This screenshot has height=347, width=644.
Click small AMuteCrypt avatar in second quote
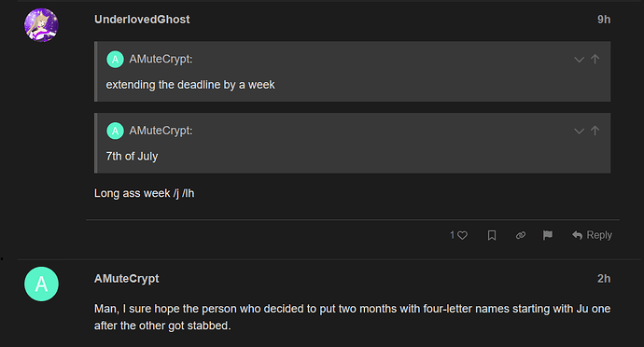pyautogui.click(x=115, y=131)
